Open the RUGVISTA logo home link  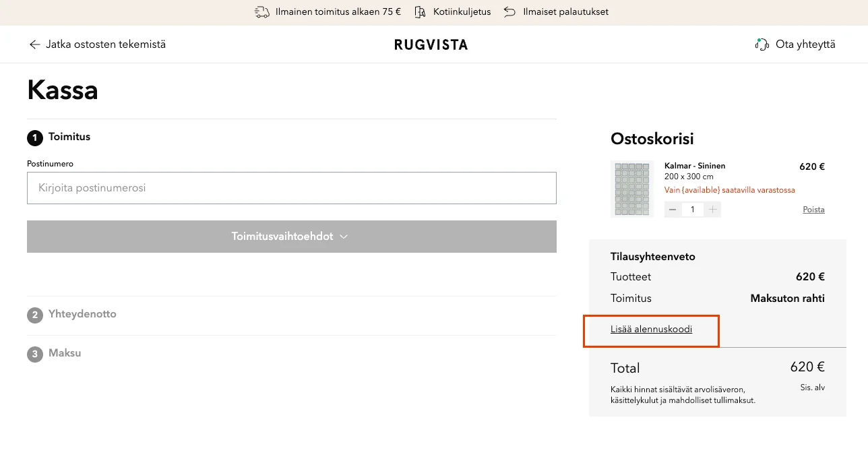point(431,44)
